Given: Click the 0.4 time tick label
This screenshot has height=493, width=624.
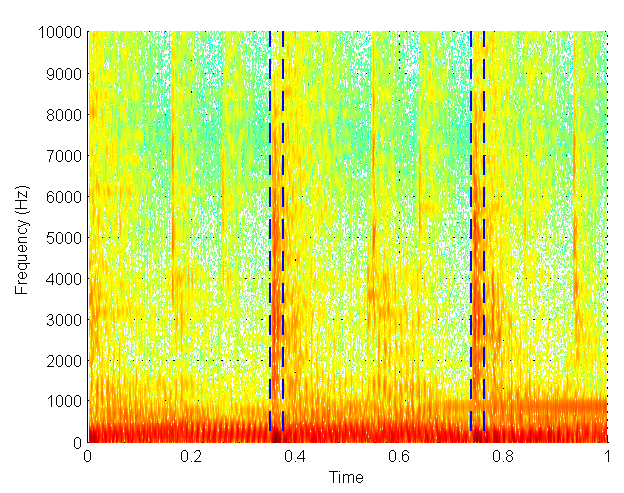Looking at the screenshot, I should click(x=295, y=456).
